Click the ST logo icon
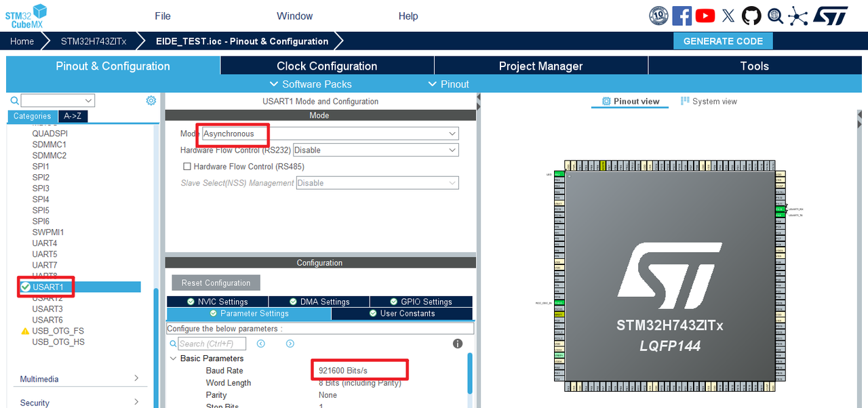868x408 pixels. coord(831,16)
